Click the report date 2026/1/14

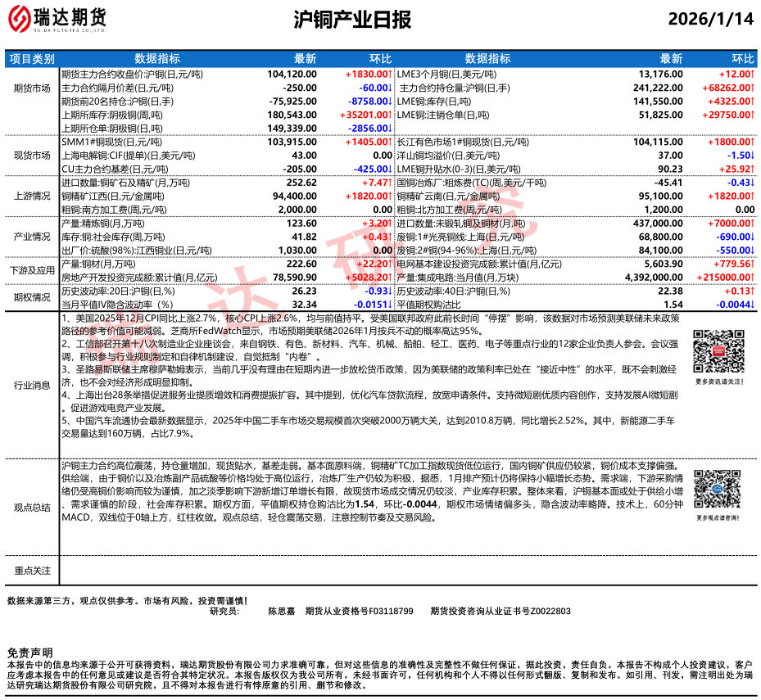(709, 20)
